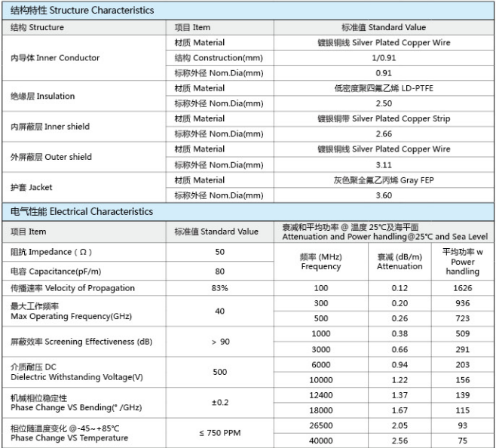The image size is (496, 448).
Task: Select the Silver Plated Copper Strip cell
Action: tap(384, 118)
